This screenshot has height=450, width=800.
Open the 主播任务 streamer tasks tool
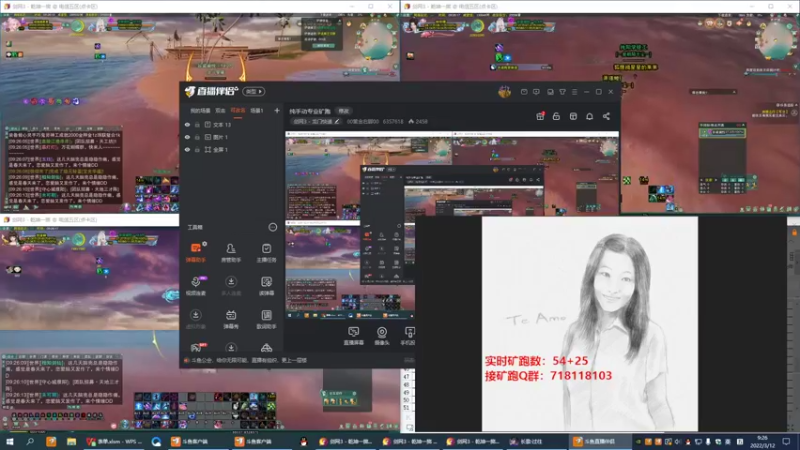click(266, 252)
